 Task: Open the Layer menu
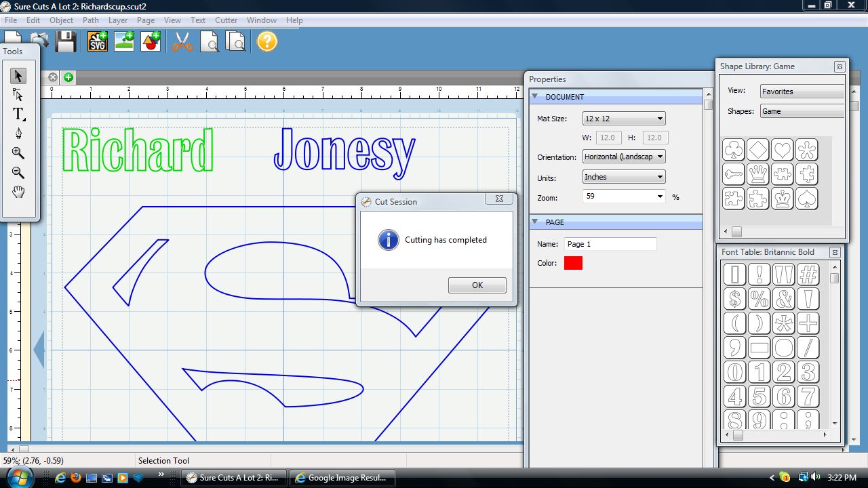click(x=118, y=20)
